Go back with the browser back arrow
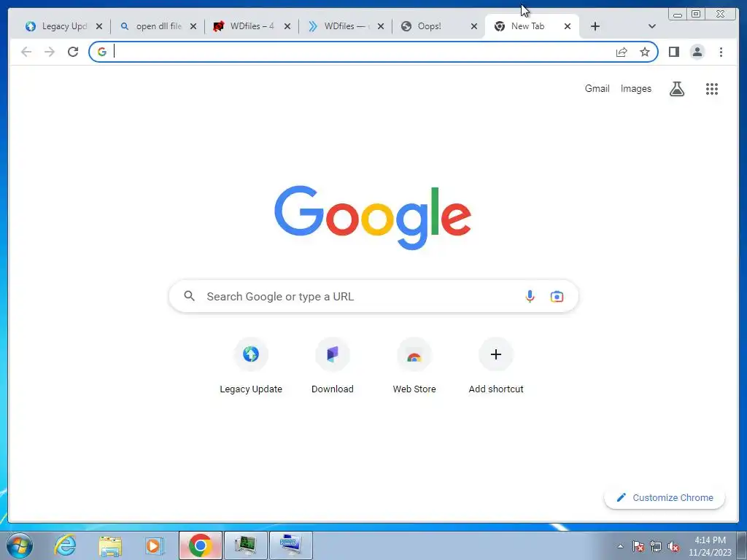The height and width of the screenshot is (560, 747). 26,52
